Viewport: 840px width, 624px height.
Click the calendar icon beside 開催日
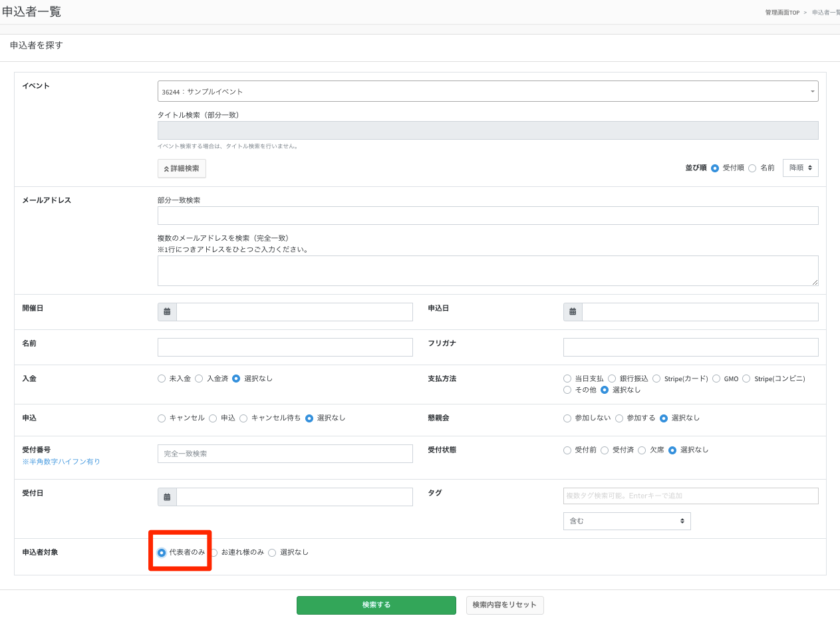[167, 312]
